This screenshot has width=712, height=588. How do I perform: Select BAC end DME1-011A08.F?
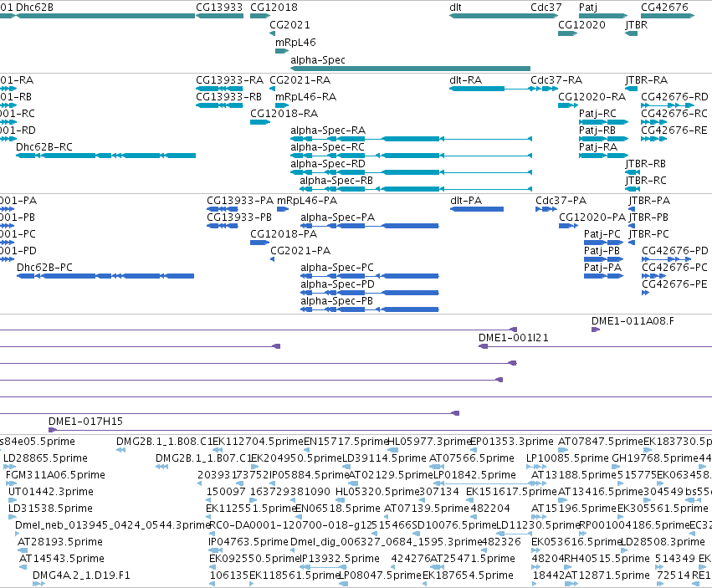596,330
